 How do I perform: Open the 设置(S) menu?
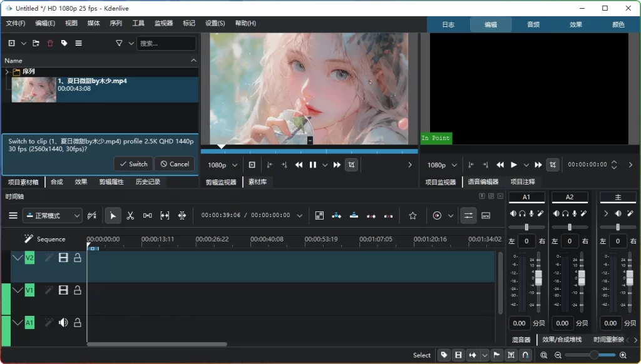tap(214, 23)
